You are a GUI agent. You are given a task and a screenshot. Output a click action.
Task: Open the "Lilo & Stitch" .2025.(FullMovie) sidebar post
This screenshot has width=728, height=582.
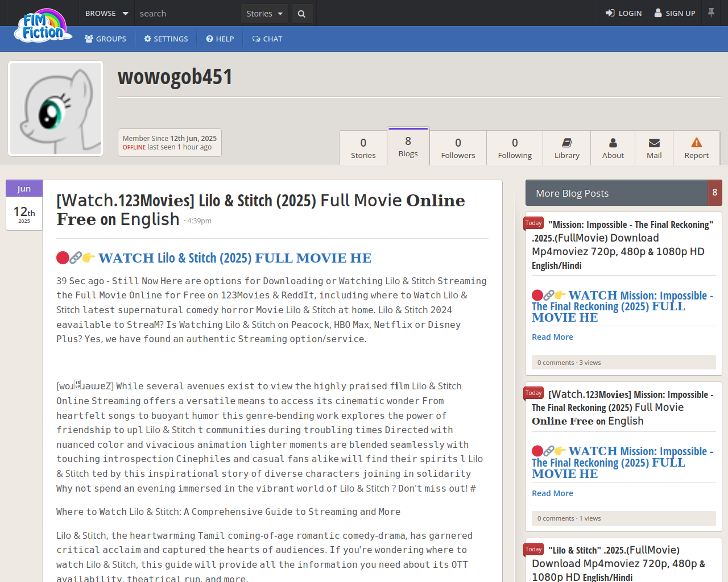[x=619, y=563]
